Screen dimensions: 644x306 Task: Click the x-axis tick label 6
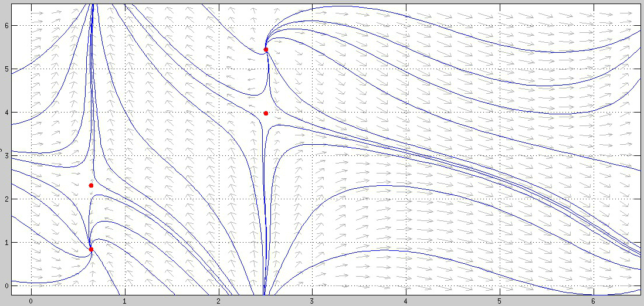[594, 301]
